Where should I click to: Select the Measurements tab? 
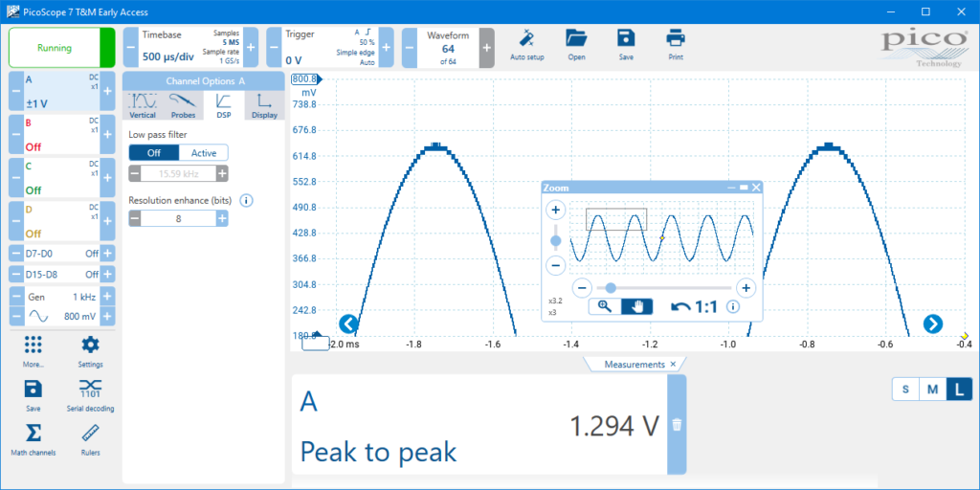coord(635,364)
